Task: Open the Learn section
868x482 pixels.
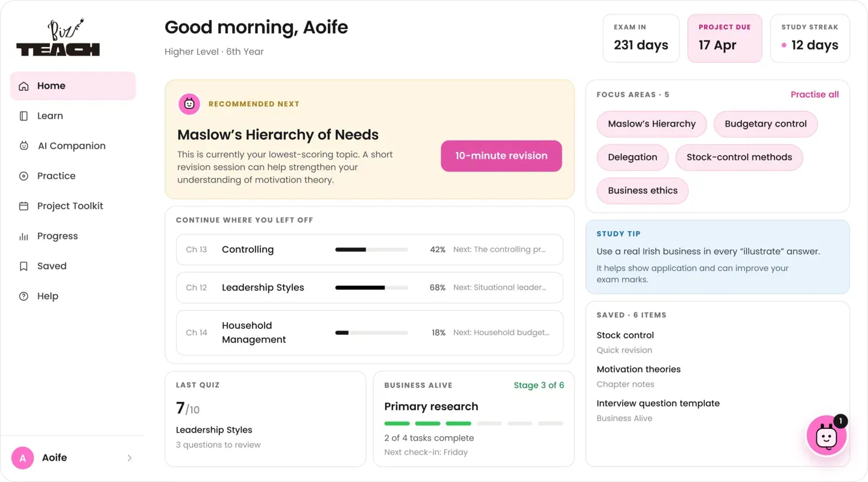Action: (x=73, y=116)
